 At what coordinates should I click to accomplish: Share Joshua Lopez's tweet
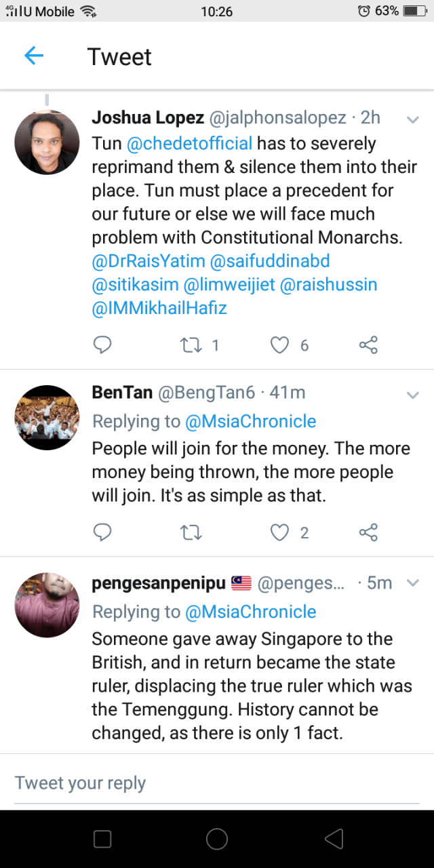coord(368,345)
